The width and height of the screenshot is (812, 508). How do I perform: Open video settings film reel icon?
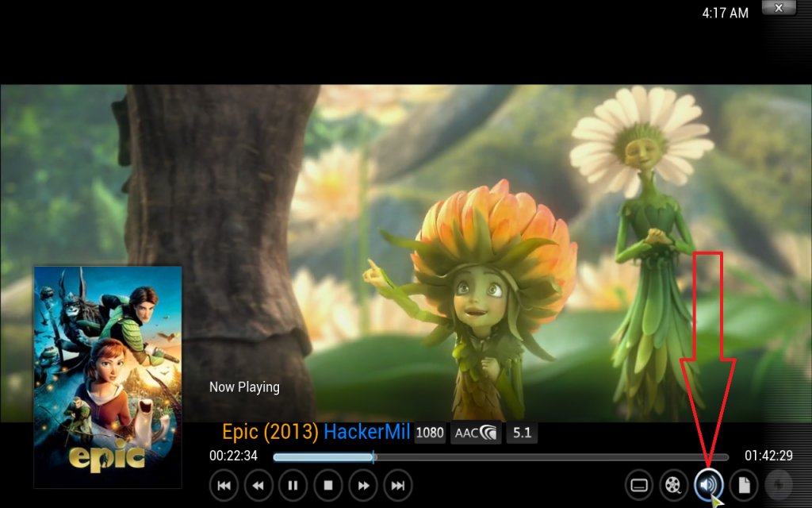coord(673,486)
